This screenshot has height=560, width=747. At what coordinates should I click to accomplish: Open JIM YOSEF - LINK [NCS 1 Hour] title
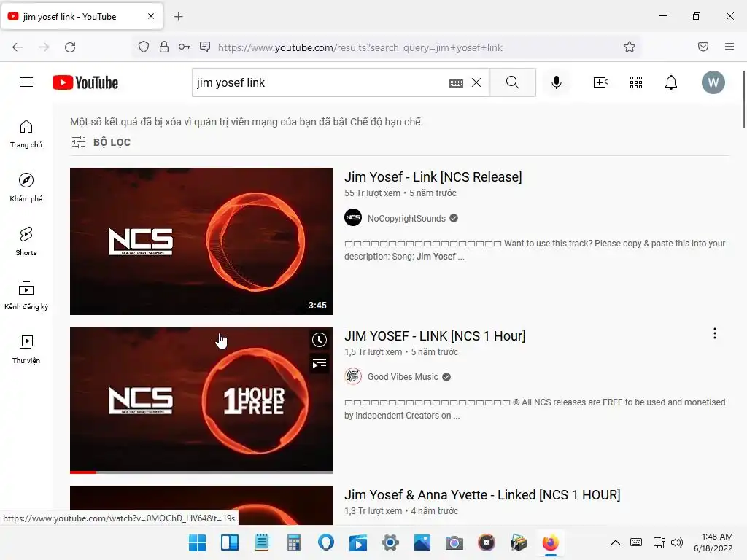coord(435,335)
